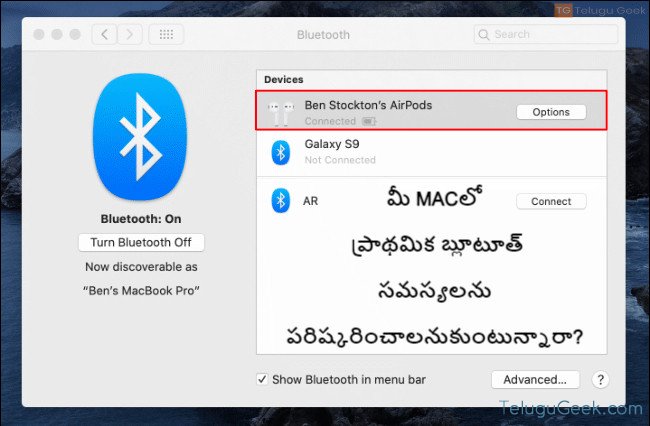Click the Devices list header
650x426 pixels.
[x=284, y=80]
